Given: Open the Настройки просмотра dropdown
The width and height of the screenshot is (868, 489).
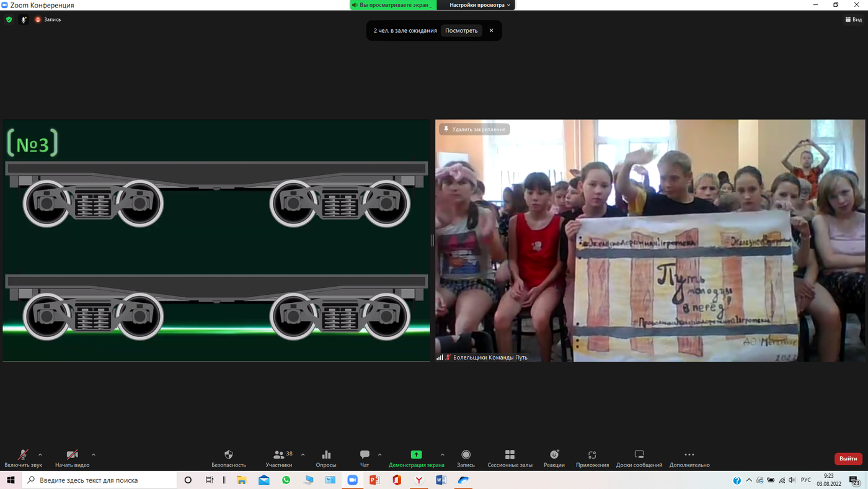Looking at the screenshot, I should click(x=480, y=5).
